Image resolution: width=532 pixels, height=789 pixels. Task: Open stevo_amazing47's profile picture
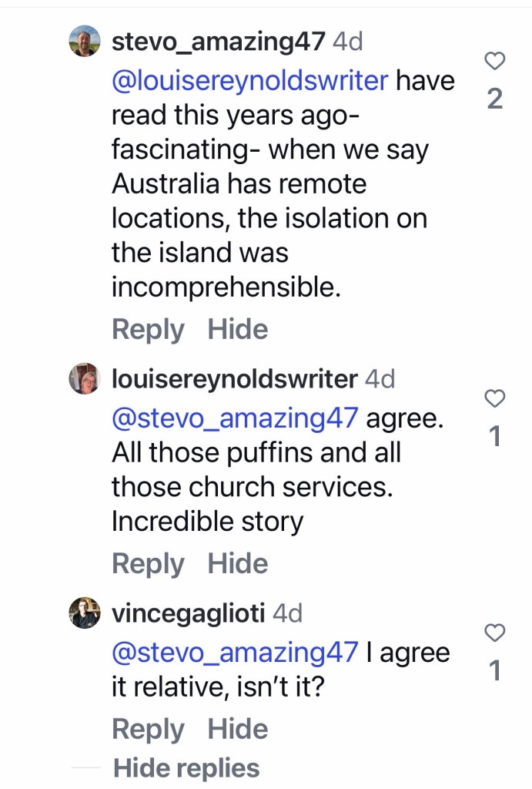(85, 41)
